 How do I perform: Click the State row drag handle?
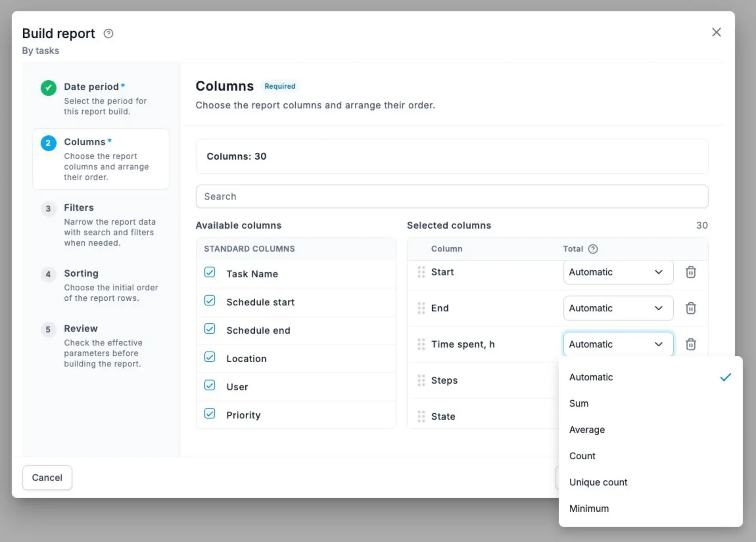point(421,416)
